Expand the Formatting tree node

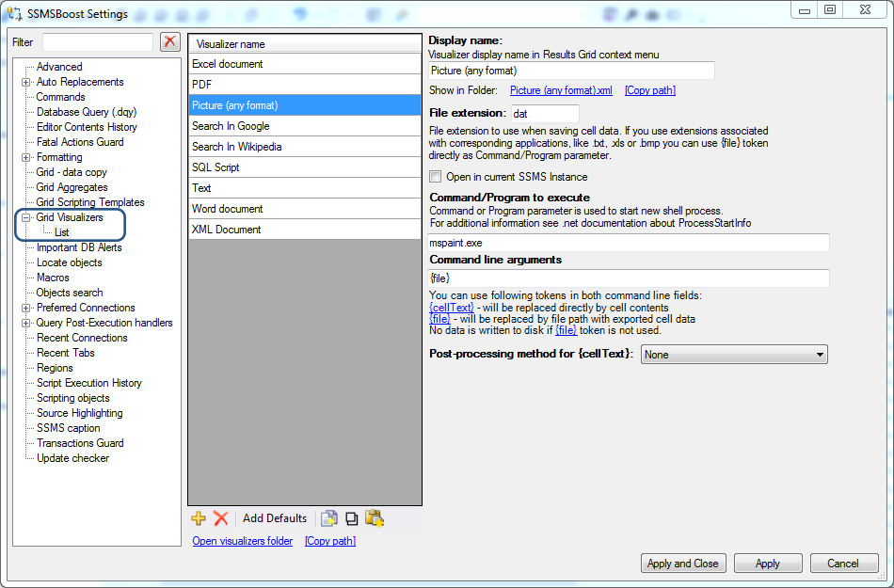(25, 157)
